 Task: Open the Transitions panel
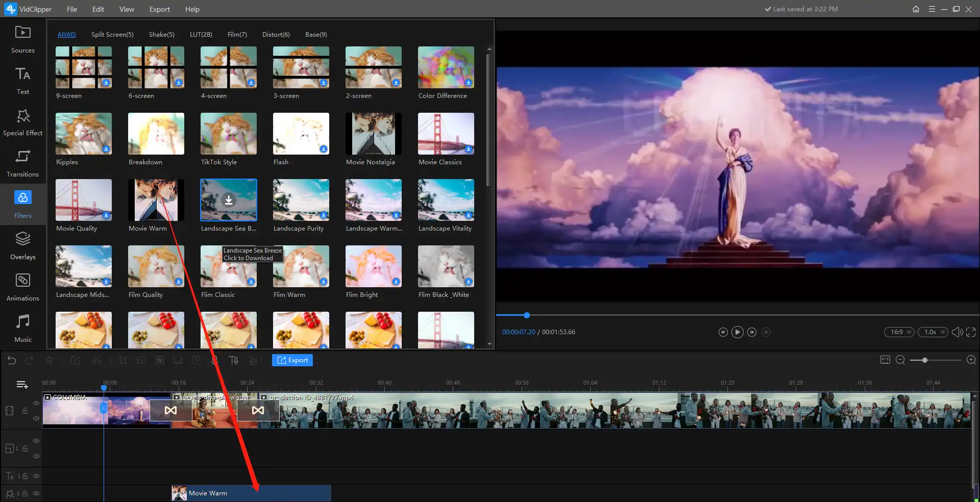(23, 163)
